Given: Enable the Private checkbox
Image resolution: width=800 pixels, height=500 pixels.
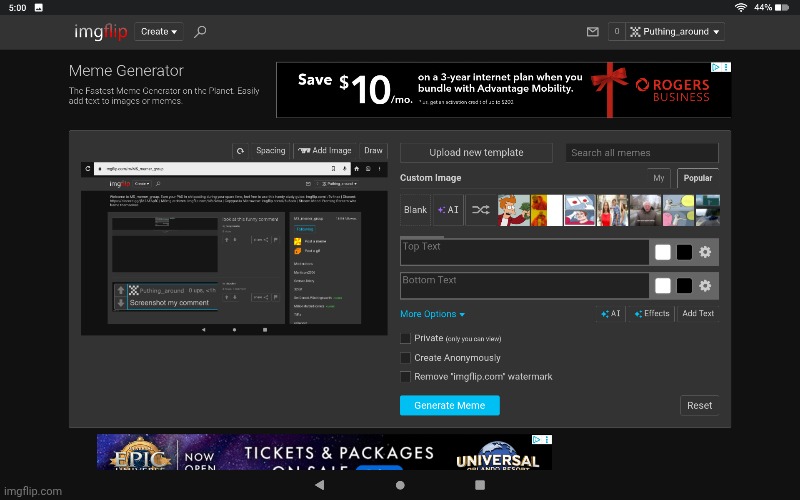Looking at the screenshot, I should click(405, 338).
